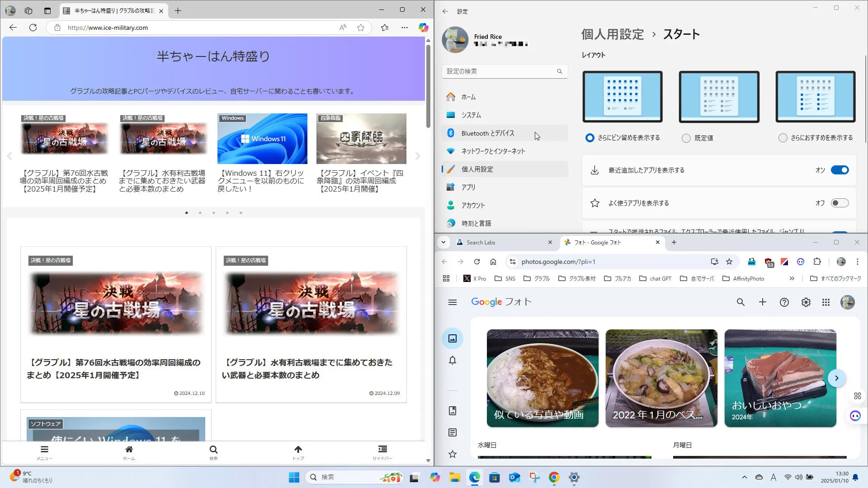
Task: Open 自宅サーバ bookmark folder
Action: pos(697,279)
